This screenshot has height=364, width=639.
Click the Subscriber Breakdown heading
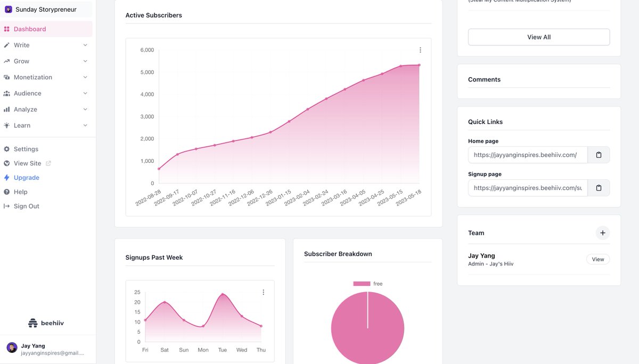(338, 254)
